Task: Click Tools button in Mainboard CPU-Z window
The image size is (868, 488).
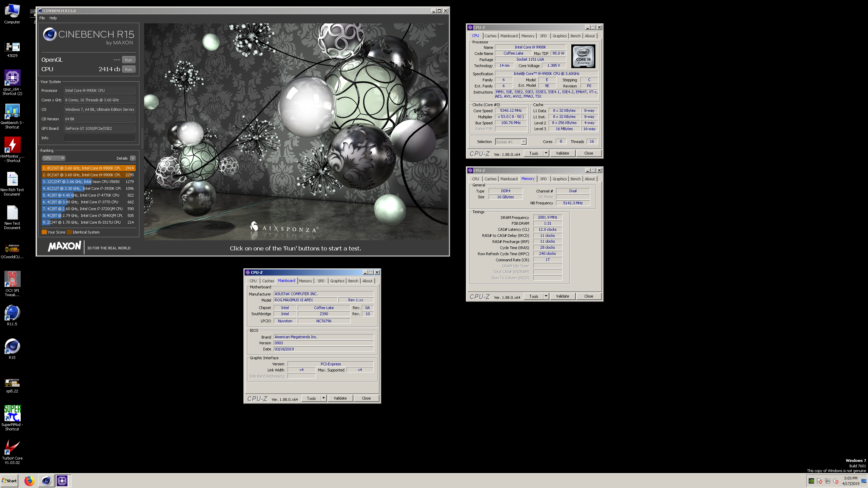Action: pyautogui.click(x=311, y=398)
